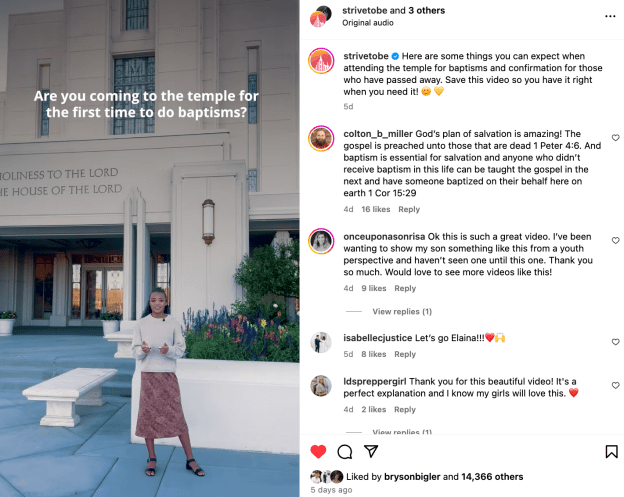The height and width of the screenshot is (497, 624).
Task: Like ldspreppergirl's comment heart icon
Action: click(615, 385)
